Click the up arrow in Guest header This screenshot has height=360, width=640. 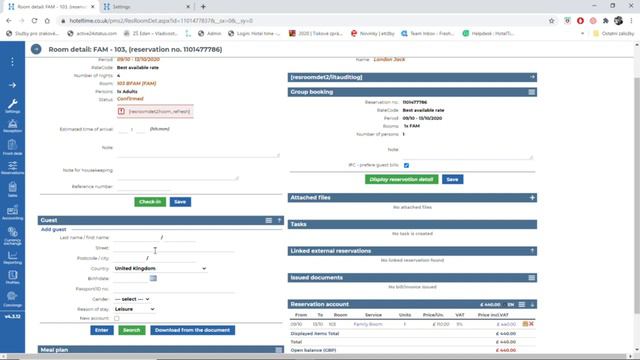pos(279,220)
